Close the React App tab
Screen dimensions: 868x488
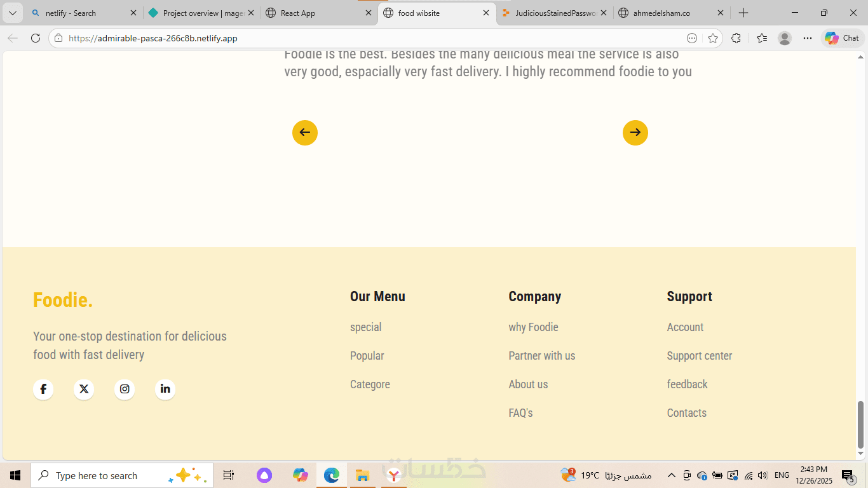click(369, 13)
